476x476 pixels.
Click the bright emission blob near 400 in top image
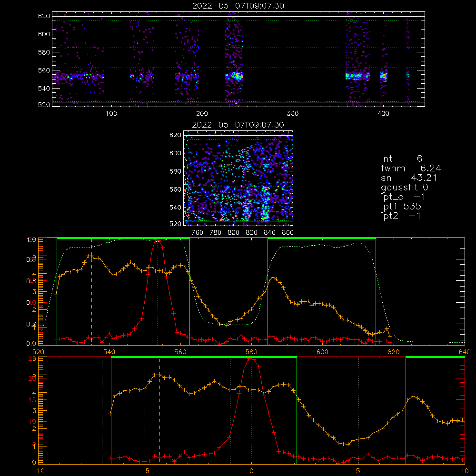384,76
